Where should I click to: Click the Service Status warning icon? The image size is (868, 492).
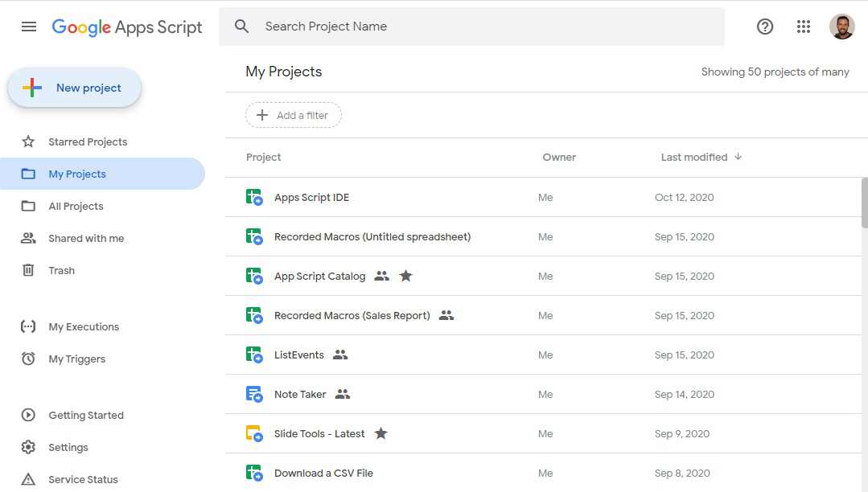point(28,479)
